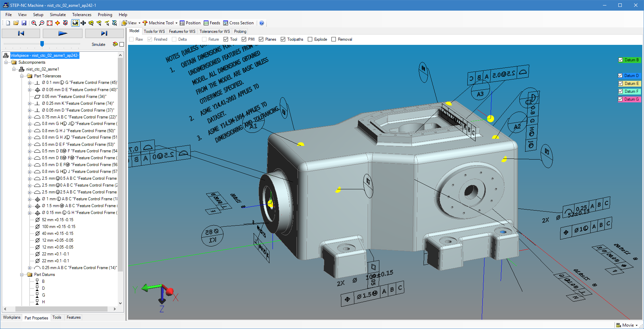Switch to Tolerances for WS tab
This screenshot has height=329, width=644.
point(215,31)
